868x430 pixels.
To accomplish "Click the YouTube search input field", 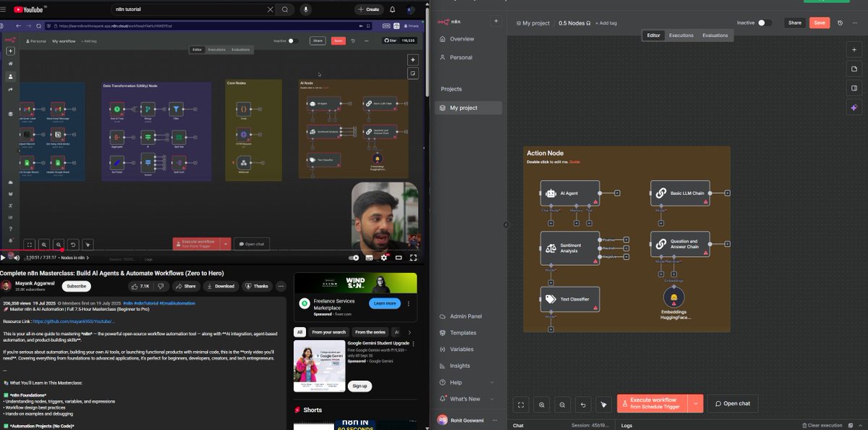I will [x=194, y=9].
